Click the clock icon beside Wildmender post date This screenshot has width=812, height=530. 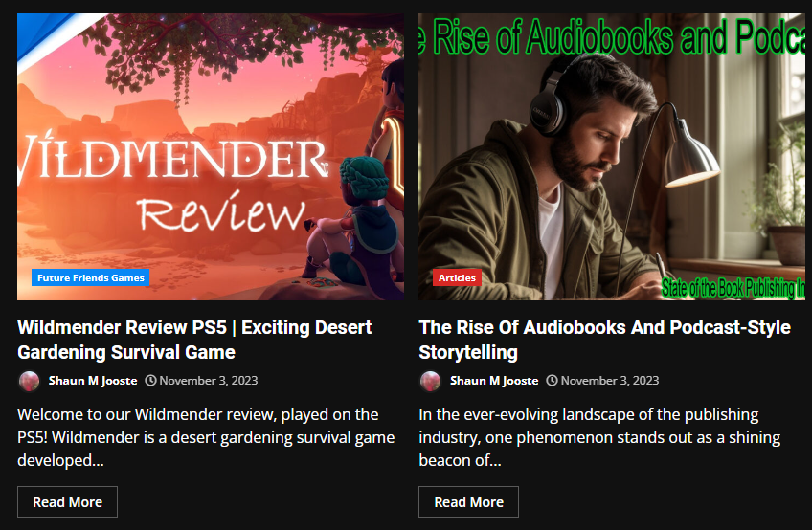[150, 381]
